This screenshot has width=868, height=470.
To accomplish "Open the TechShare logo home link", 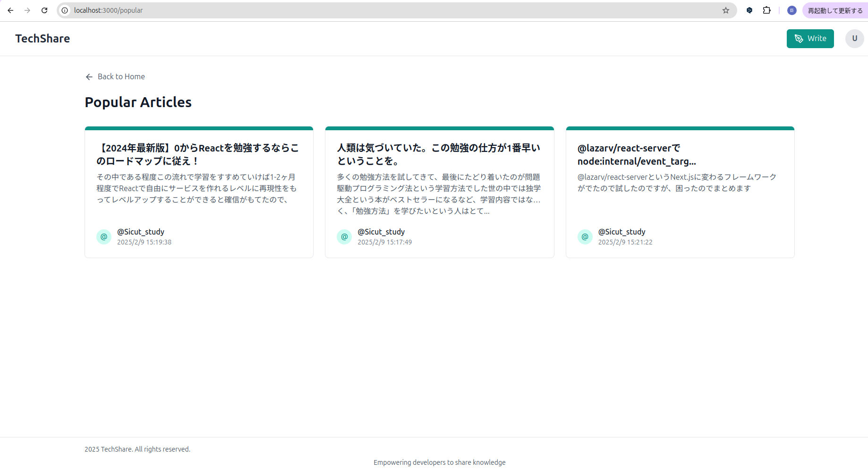I will point(43,39).
